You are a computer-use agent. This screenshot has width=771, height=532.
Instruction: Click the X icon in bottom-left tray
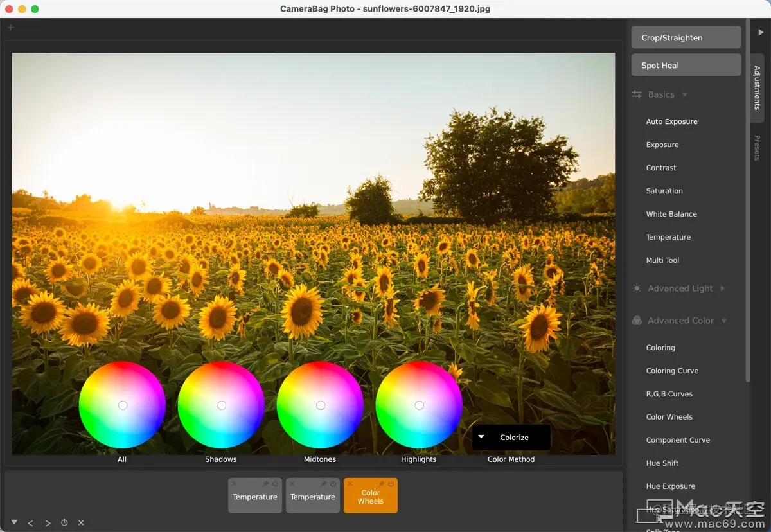[81, 523]
